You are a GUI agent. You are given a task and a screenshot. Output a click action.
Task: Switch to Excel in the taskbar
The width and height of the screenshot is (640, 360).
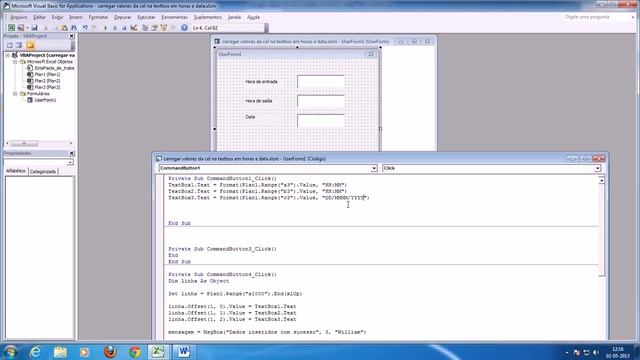[158, 351]
